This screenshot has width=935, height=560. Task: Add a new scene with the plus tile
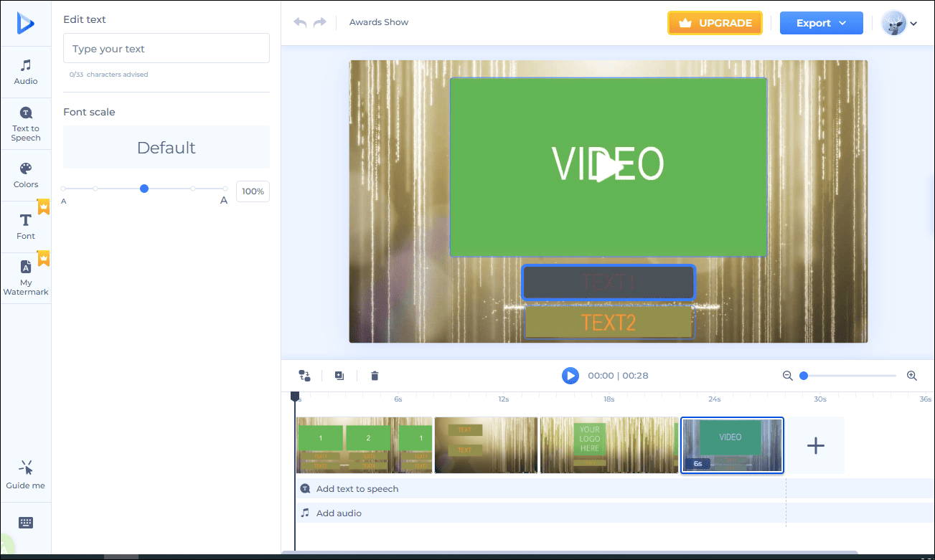[x=815, y=445]
